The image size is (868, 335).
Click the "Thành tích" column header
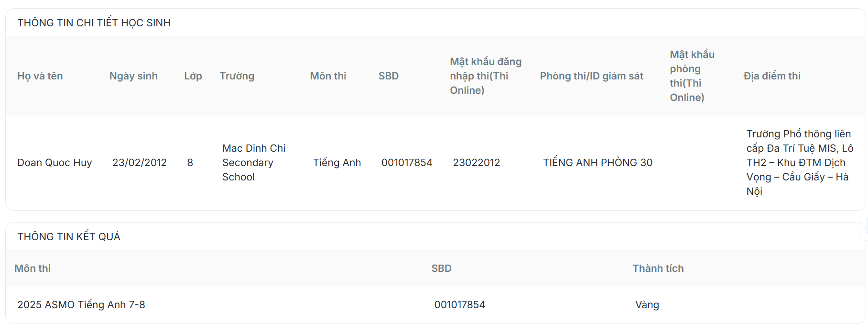[658, 268]
